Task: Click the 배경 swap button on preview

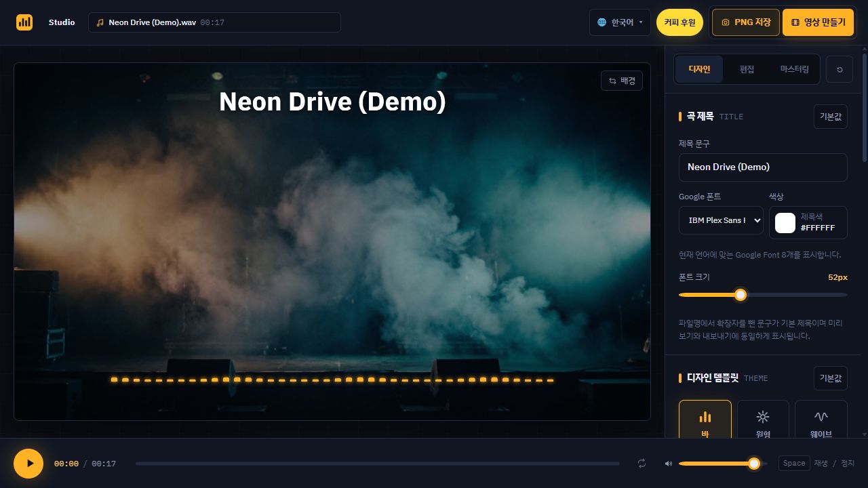Action: point(622,81)
